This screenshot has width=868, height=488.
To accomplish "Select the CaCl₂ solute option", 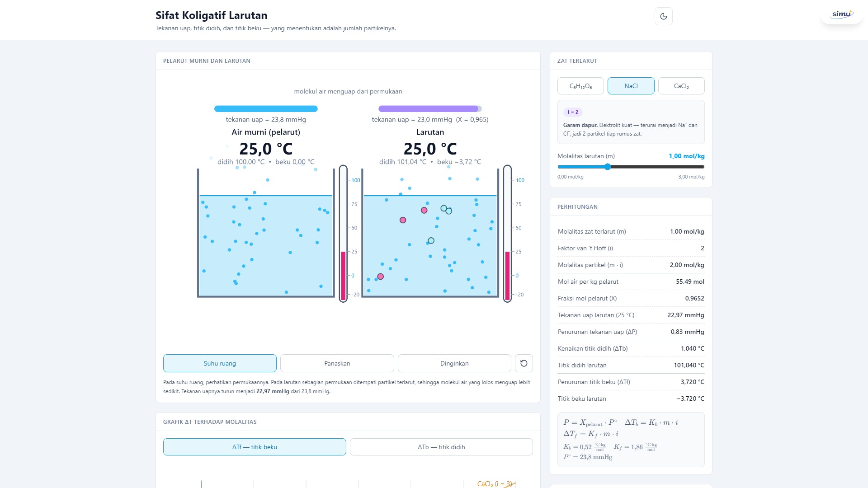I will point(681,86).
